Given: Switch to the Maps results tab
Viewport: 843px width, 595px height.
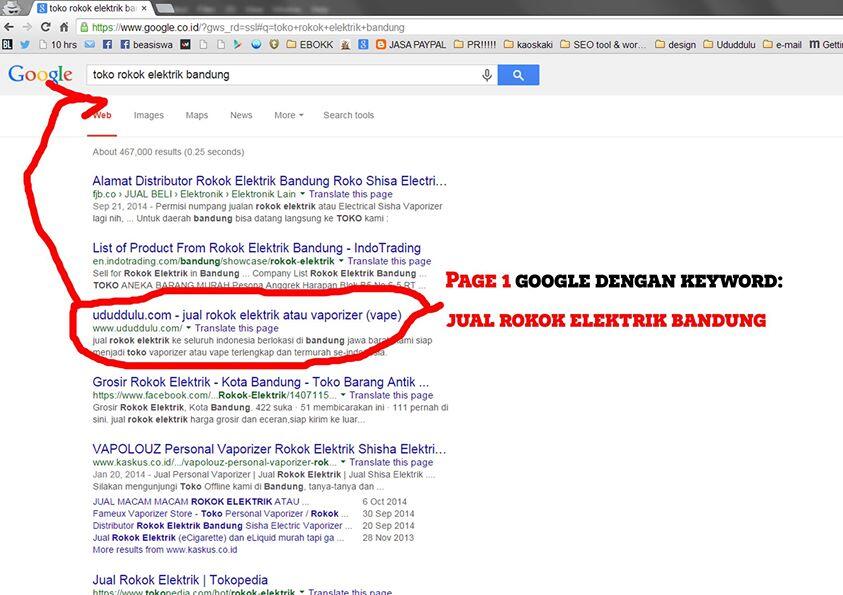Looking at the screenshot, I should [197, 115].
